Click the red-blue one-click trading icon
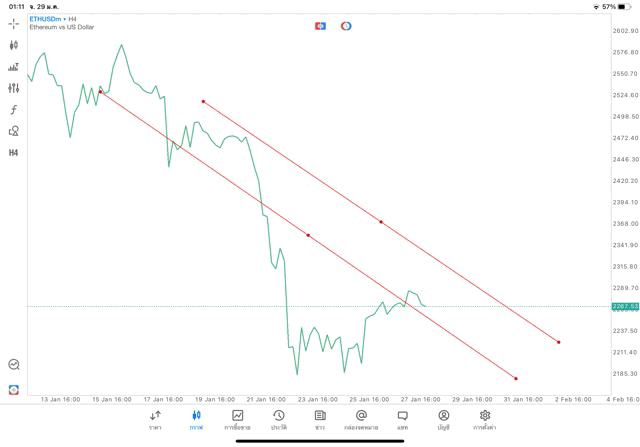 [320, 26]
